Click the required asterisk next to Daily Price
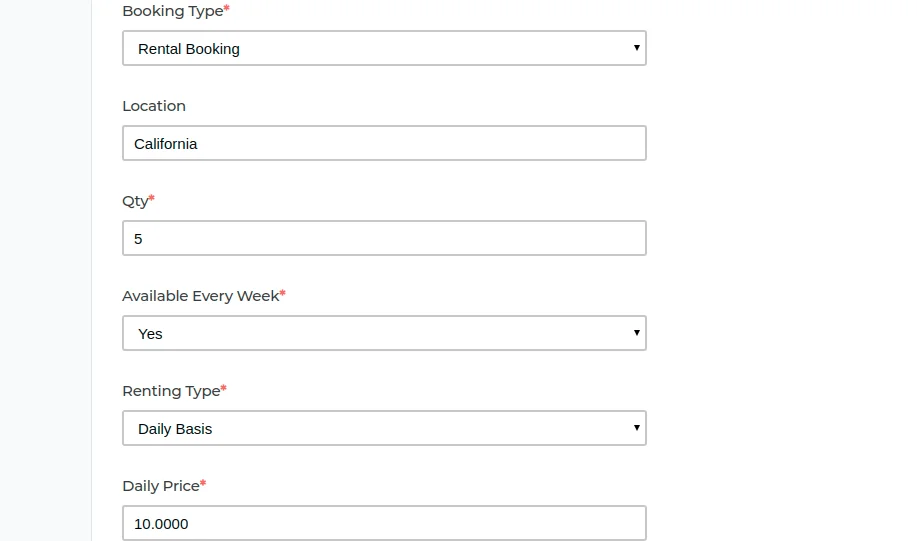 [x=203, y=483]
